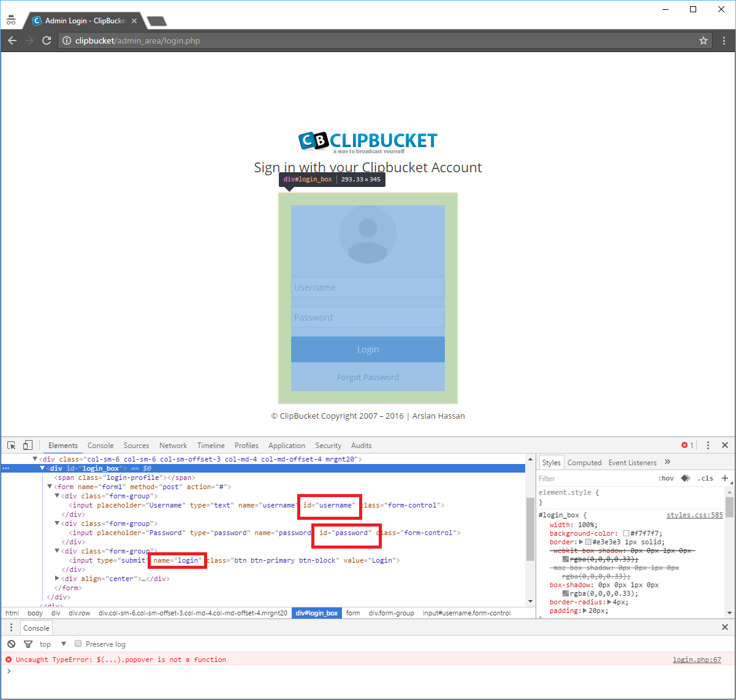The height and width of the screenshot is (700, 736).
Task: Open the console drawer three-dot menu
Action: (x=11, y=628)
